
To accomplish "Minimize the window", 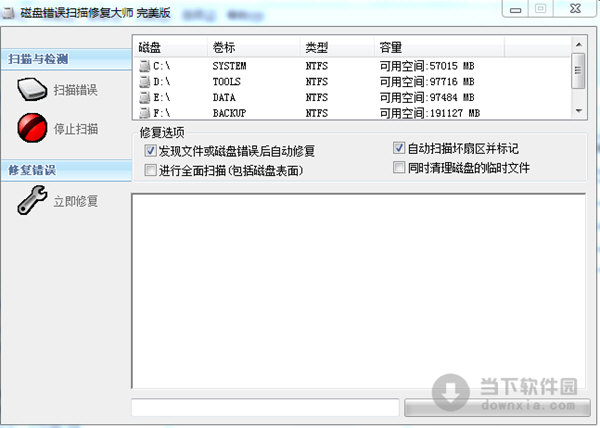I will click(515, 9).
